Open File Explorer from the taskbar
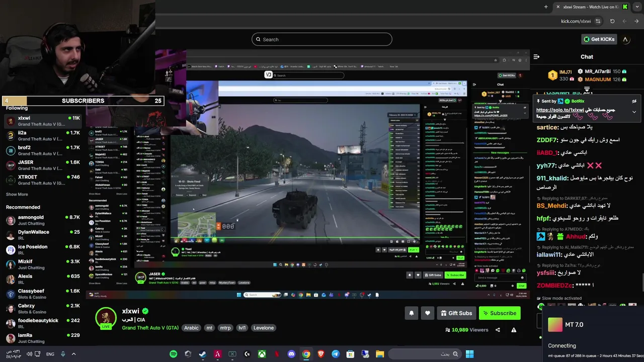This screenshot has height=362, width=644. pos(380,354)
